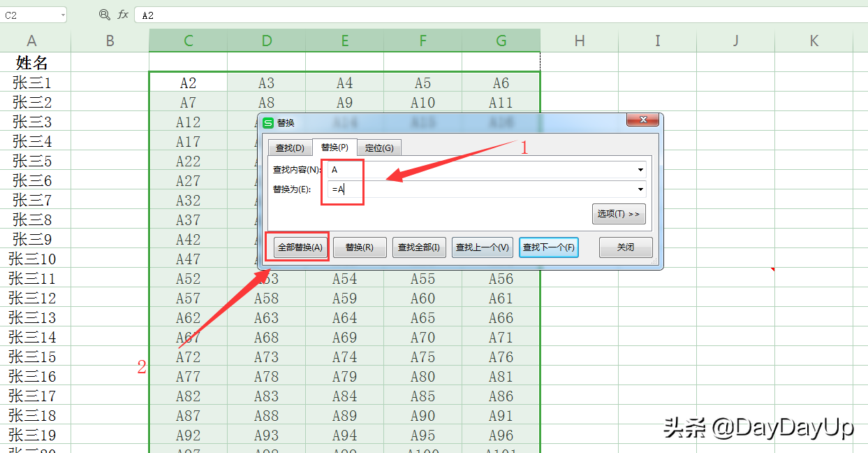Click cell containing A12

coord(188,122)
